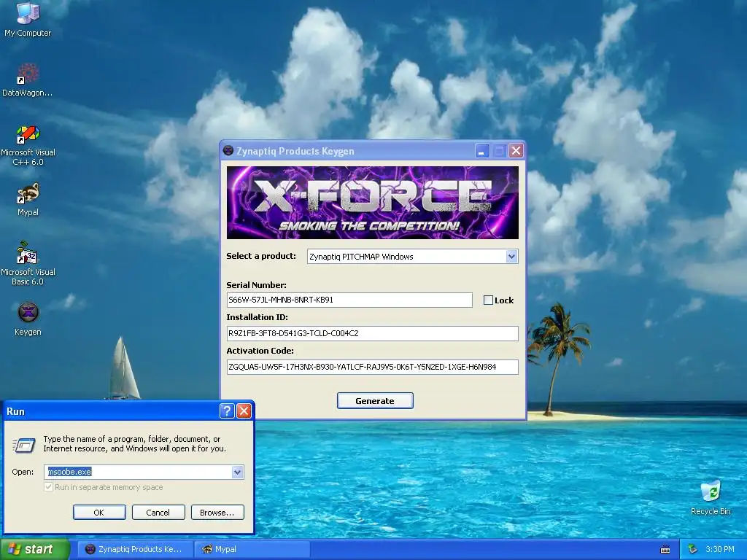Toggle Run in separate memory space checkbox
This screenshot has height=560, width=747.
(48, 486)
